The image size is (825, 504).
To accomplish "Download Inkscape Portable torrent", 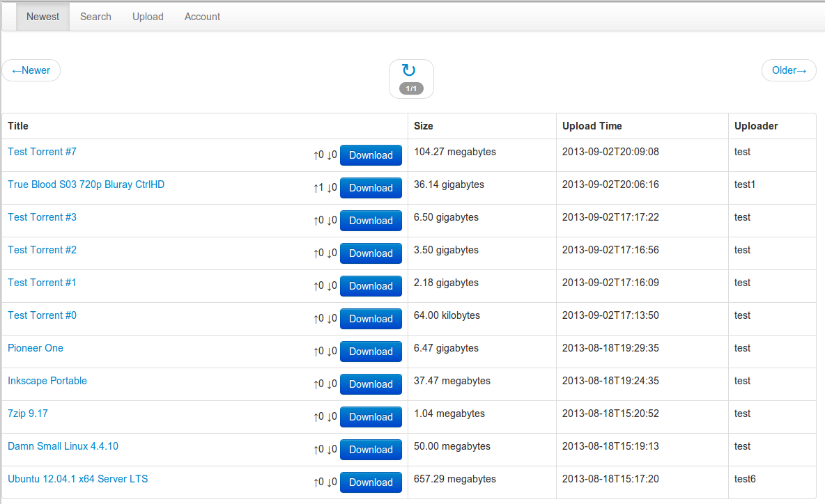I will [x=371, y=384].
